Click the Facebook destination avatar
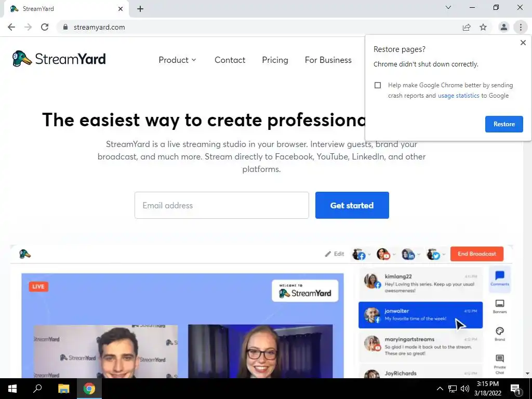Viewport: 532px width, 399px height. point(360,254)
